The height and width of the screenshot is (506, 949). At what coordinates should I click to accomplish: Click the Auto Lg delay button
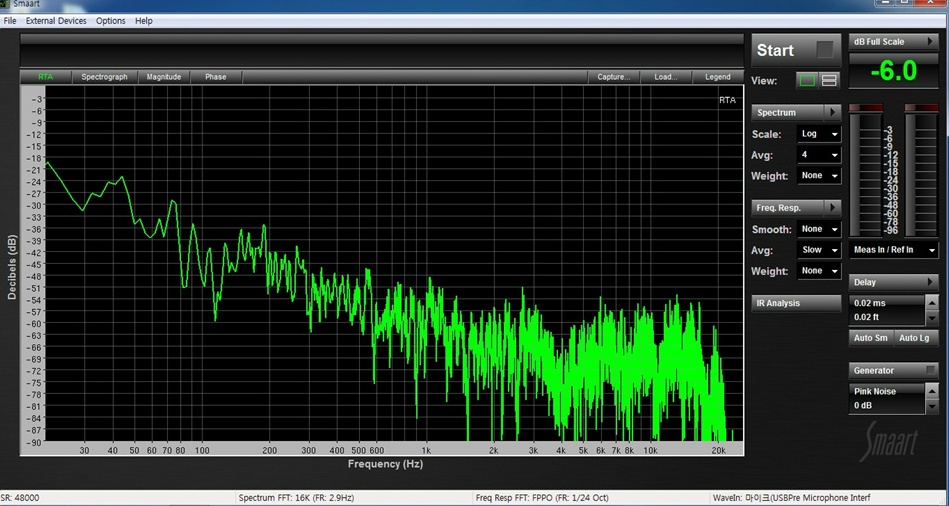pos(915,338)
